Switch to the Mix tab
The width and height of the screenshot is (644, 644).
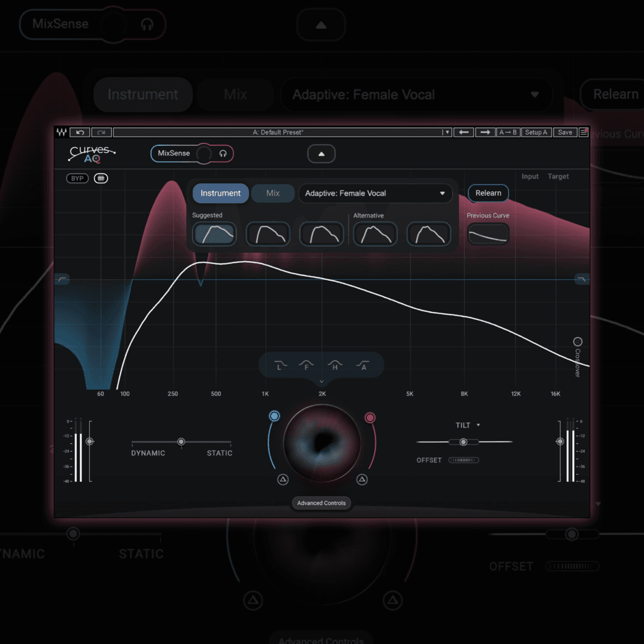[x=273, y=194]
